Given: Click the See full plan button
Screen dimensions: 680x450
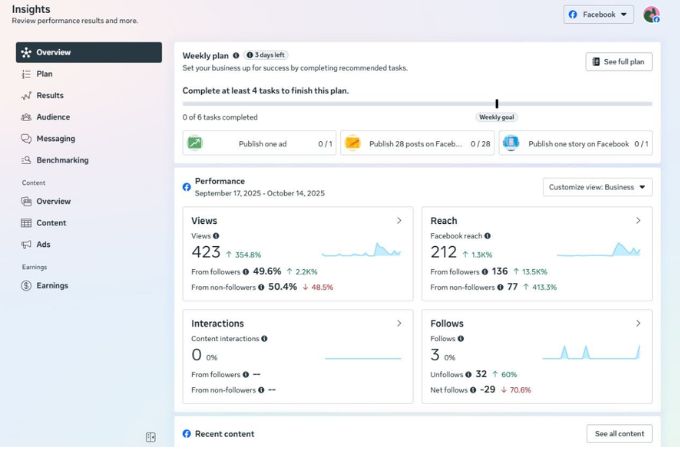Looking at the screenshot, I should 618,62.
